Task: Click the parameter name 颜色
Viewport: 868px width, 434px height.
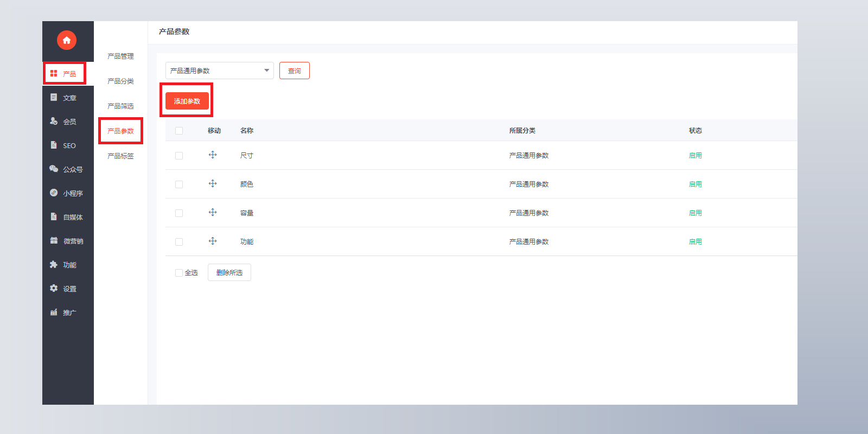Action: (x=247, y=184)
